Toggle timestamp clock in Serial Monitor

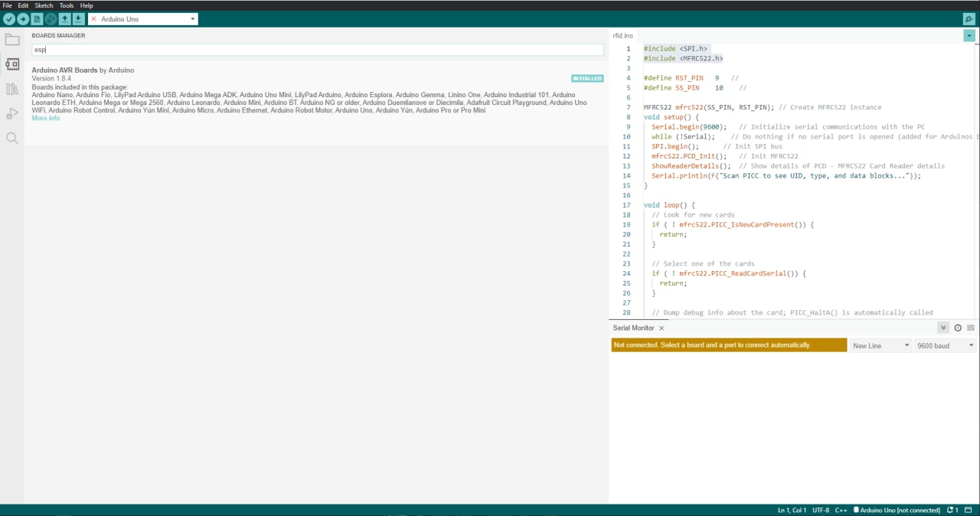pos(957,328)
